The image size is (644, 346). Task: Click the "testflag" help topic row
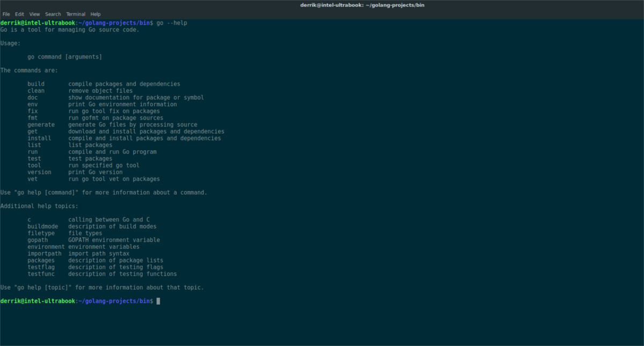(95, 267)
